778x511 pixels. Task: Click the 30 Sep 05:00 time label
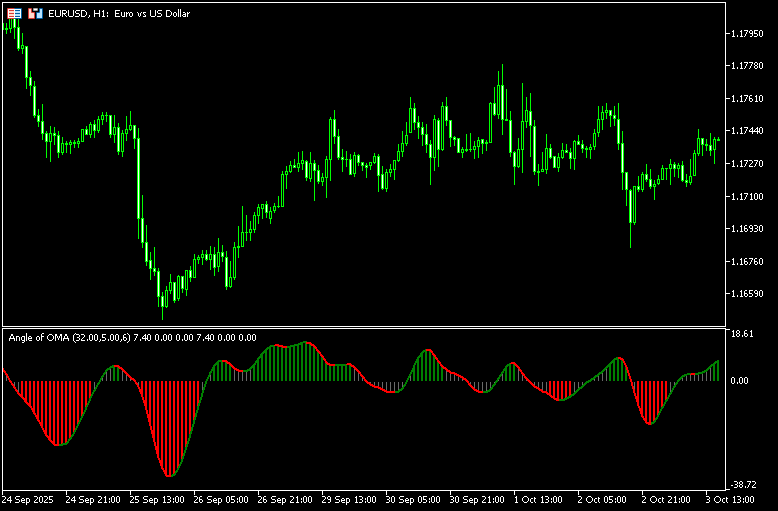point(414,498)
